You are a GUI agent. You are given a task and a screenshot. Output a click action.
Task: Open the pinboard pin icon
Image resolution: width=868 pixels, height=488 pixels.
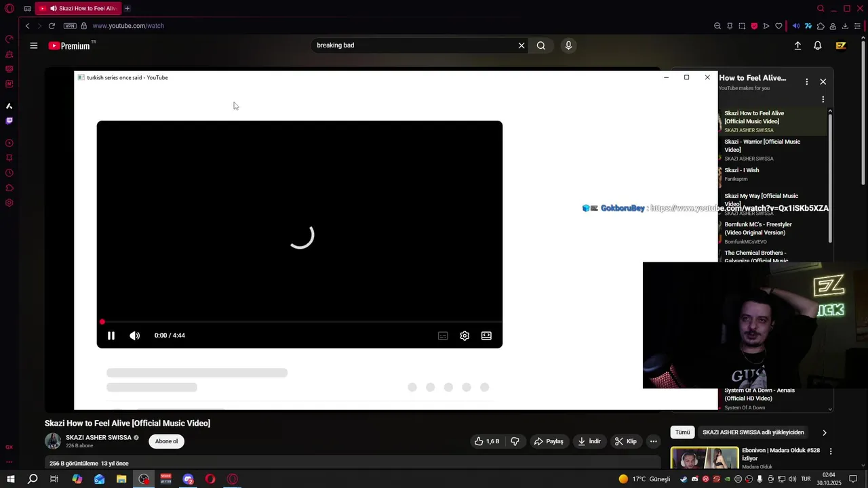pos(730,26)
